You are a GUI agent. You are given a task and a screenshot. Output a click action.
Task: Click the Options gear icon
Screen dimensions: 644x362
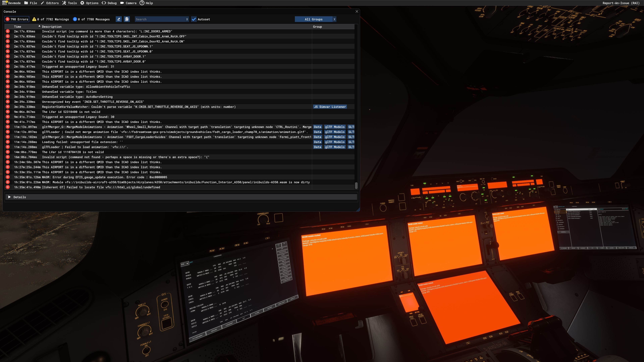pos(82,3)
